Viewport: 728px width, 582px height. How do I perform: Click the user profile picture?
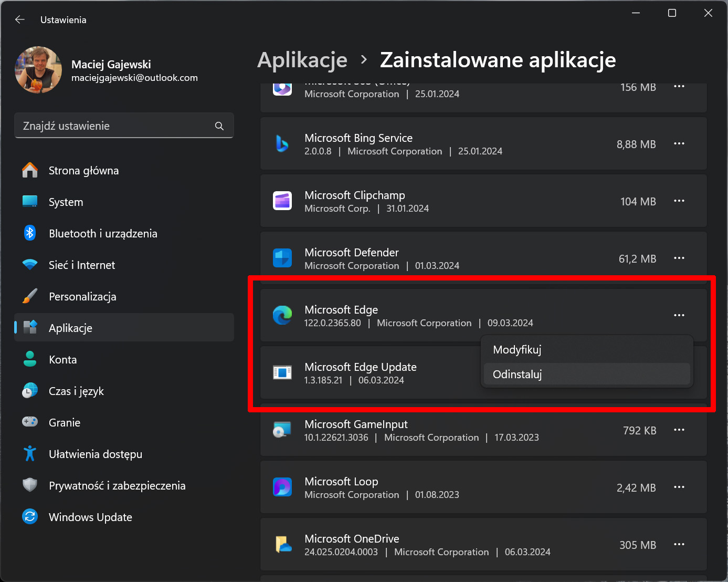point(38,70)
